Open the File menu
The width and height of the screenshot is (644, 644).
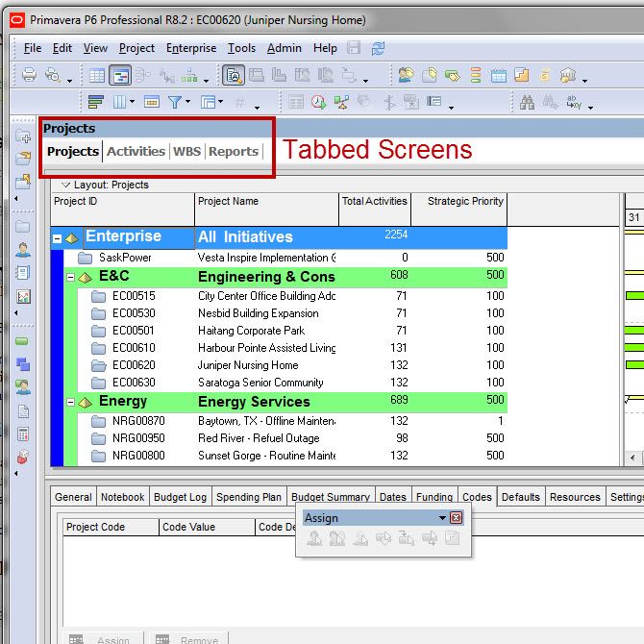33,48
